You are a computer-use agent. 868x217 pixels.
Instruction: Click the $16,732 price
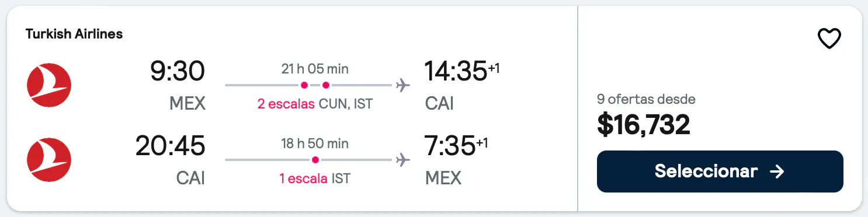[643, 124]
